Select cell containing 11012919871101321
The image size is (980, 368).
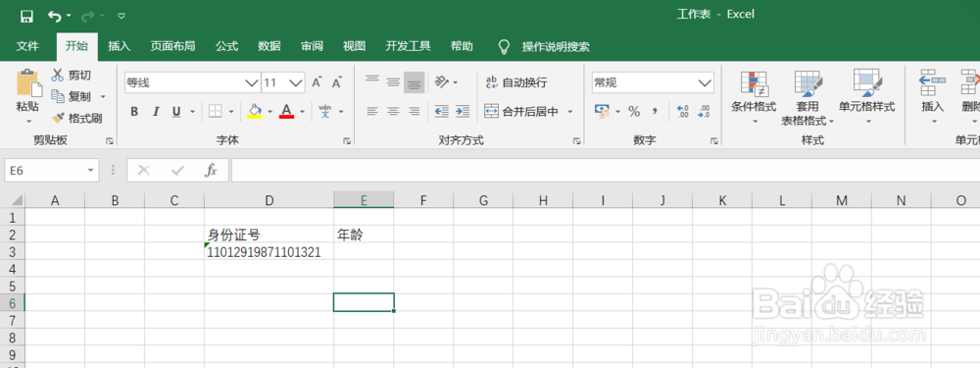coord(269,252)
